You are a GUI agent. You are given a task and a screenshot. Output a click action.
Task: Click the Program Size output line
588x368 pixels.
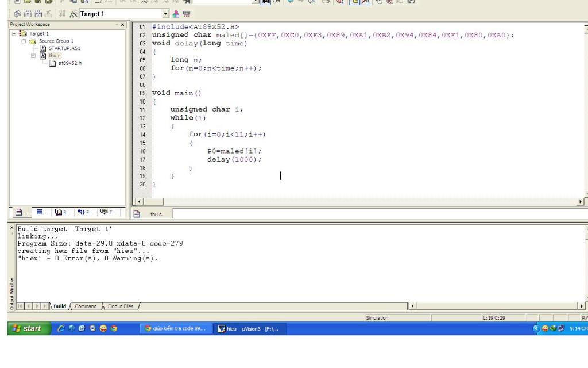(100, 243)
